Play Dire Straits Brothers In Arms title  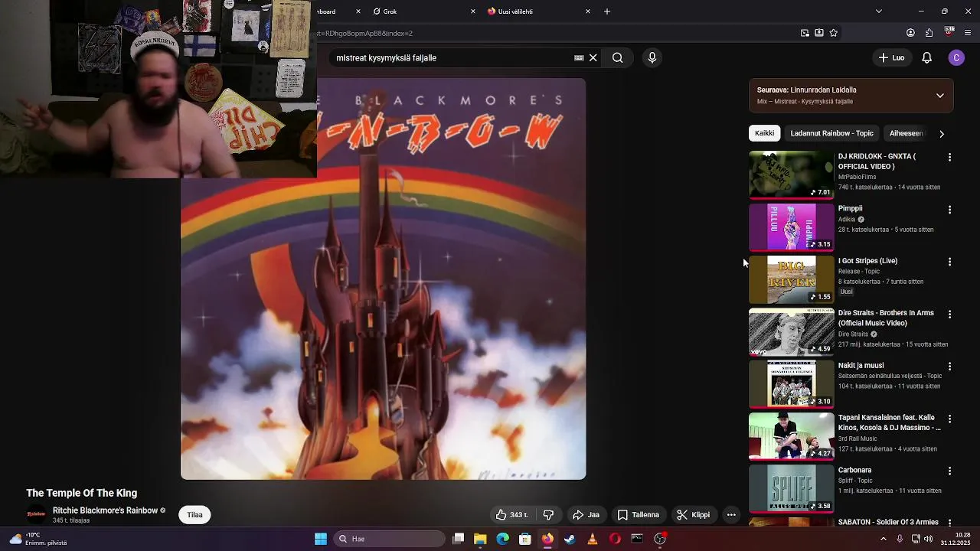click(x=886, y=318)
